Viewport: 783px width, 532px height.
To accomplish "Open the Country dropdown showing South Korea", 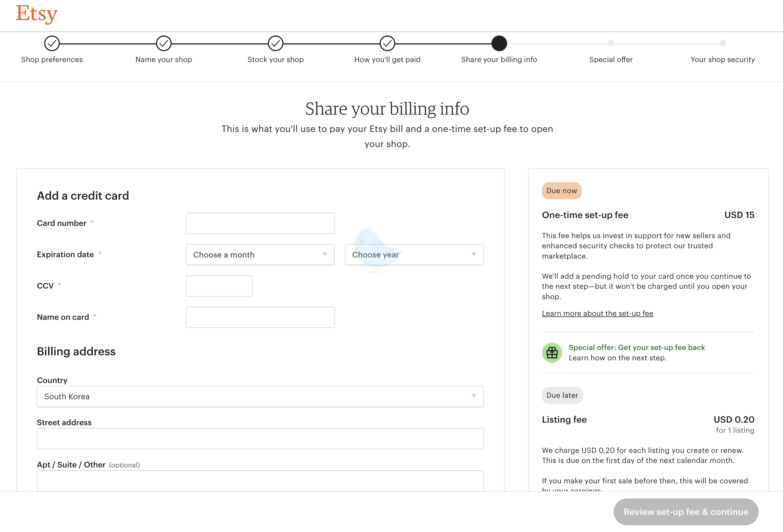I will click(x=260, y=396).
